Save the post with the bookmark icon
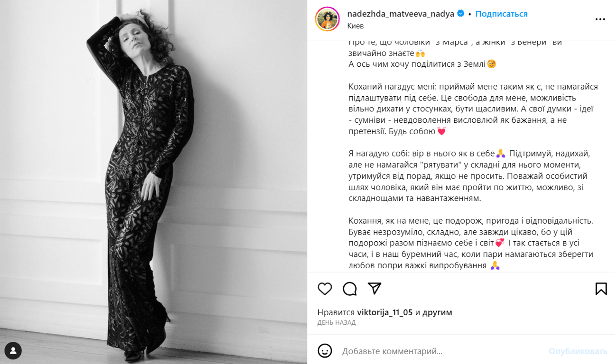Image resolution: width=615 pixels, height=364 pixels. tap(601, 289)
